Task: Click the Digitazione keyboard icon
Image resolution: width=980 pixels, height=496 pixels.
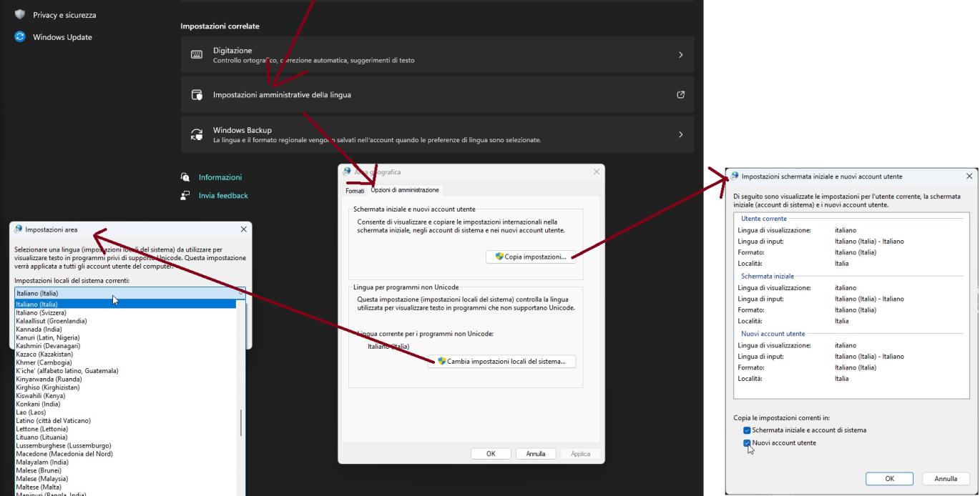Action: 197,54
